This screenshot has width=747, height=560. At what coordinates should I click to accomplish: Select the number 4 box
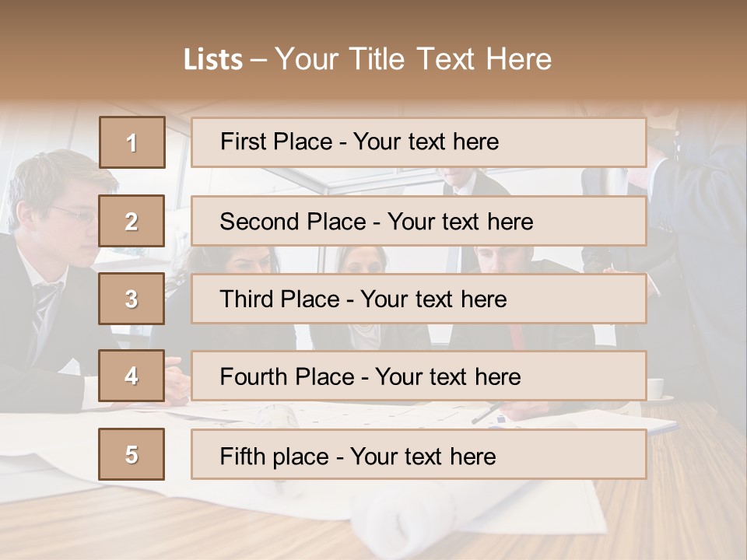tap(132, 376)
